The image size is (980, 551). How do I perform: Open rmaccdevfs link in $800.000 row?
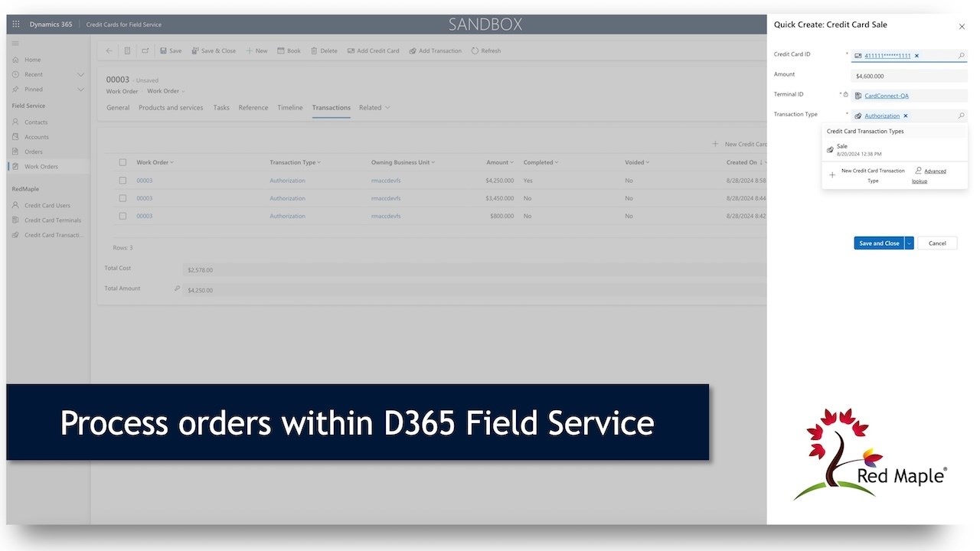click(386, 216)
